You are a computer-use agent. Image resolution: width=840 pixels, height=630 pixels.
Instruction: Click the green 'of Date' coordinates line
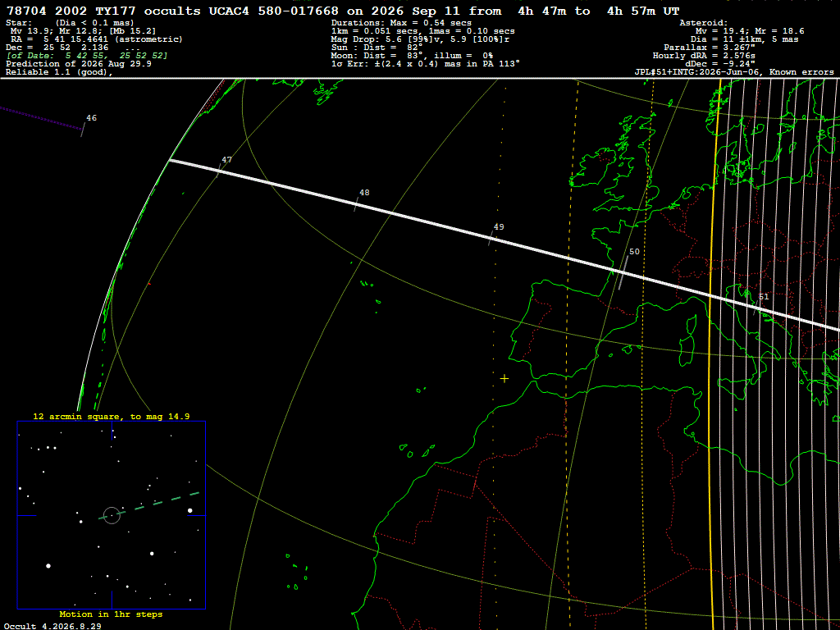point(87,55)
